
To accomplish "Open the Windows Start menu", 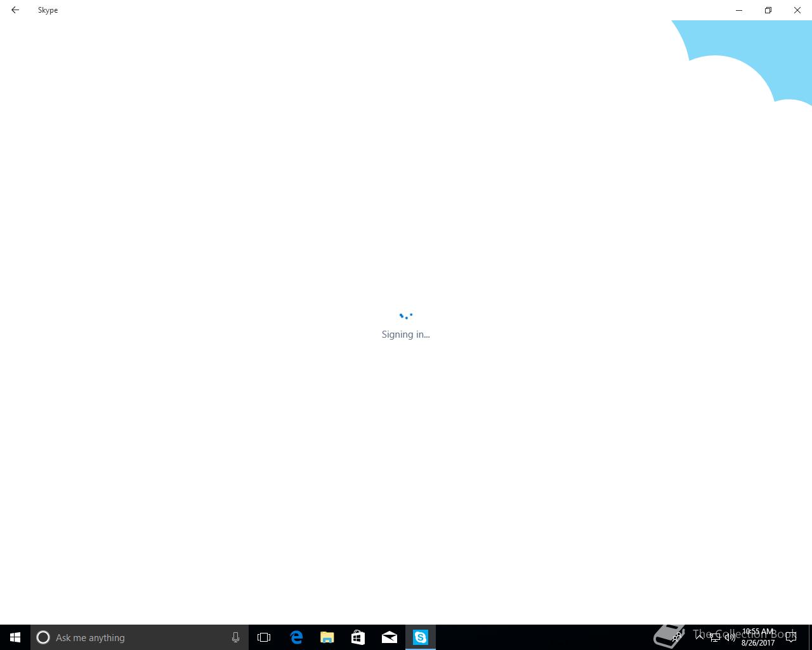I will pyautogui.click(x=15, y=637).
